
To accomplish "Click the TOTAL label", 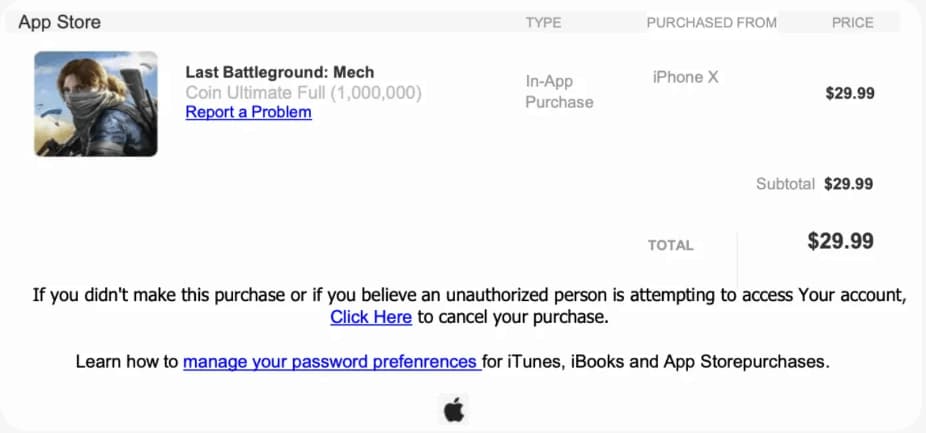I will [x=671, y=246].
